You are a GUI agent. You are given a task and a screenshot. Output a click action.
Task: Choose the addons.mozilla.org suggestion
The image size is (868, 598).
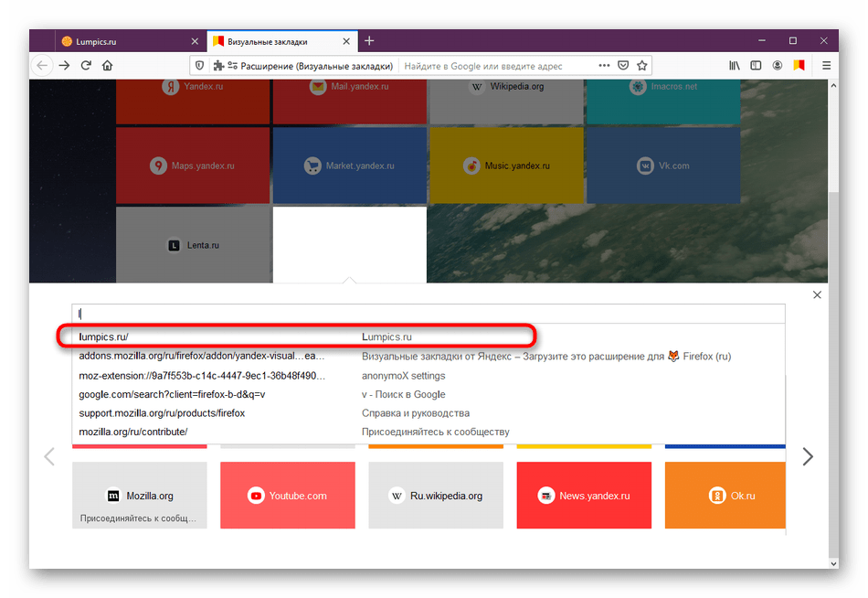[429, 357]
